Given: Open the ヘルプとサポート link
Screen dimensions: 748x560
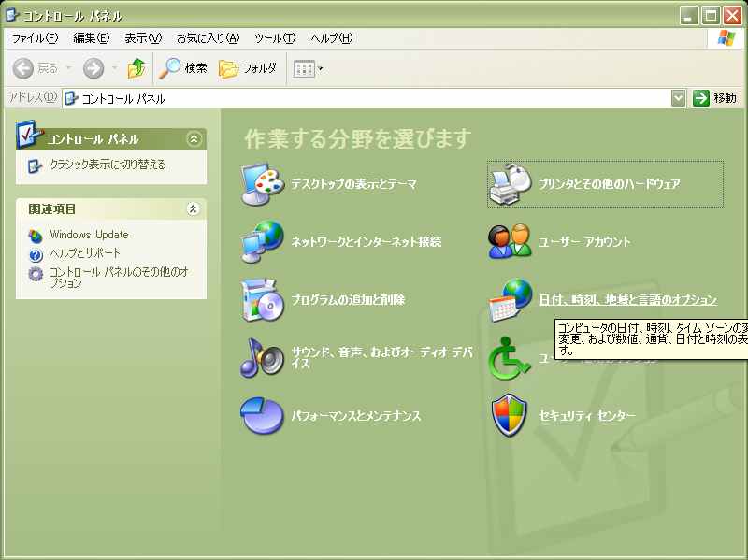Looking at the screenshot, I should tap(85, 252).
